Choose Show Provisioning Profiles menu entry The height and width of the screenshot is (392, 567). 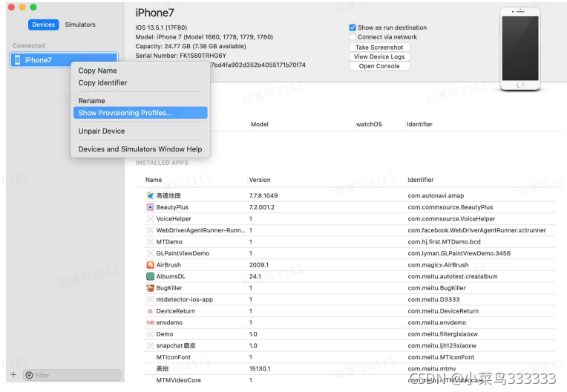tap(140, 113)
